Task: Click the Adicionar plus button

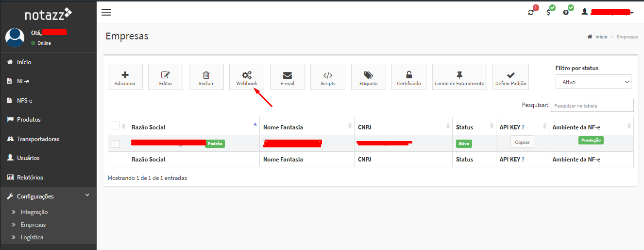Action: [125, 77]
